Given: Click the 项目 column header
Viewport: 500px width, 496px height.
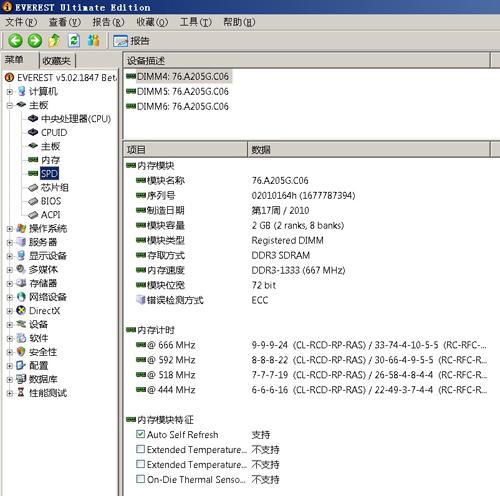Looking at the screenshot, I should click(185, 149).
